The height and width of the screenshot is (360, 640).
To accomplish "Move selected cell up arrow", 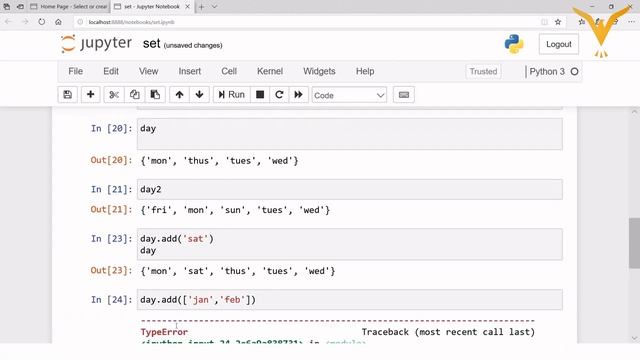I will 179,95.
